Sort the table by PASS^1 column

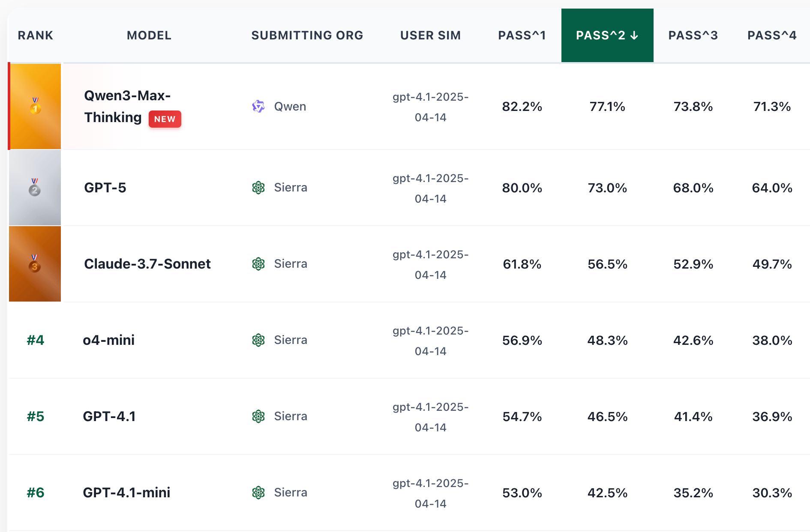pyautogui.click(x=522, y=36)
